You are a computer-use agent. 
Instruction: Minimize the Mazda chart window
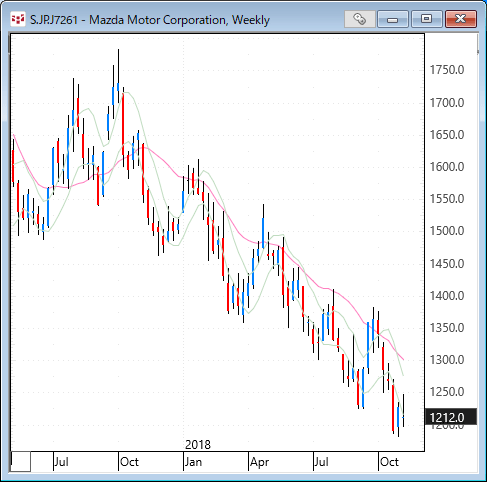click(x=393, y=19)
